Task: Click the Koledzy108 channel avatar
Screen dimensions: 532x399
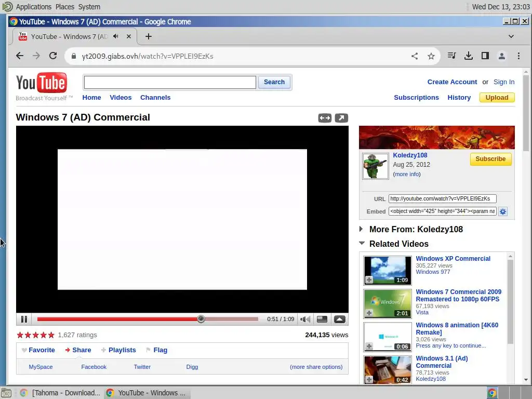Action: point(375,166)
